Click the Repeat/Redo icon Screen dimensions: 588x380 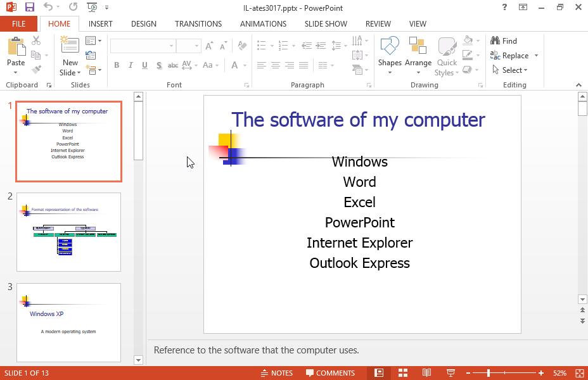point(73,7)
